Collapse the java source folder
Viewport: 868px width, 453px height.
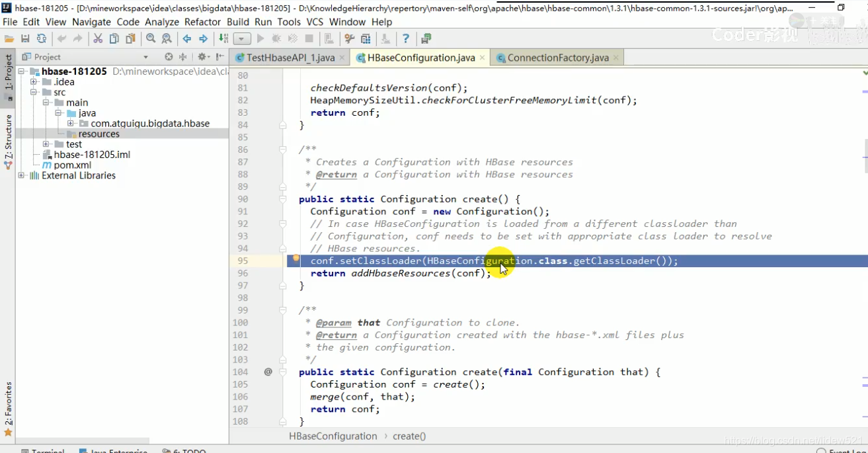pyautogui.click(x=58, y=113)
